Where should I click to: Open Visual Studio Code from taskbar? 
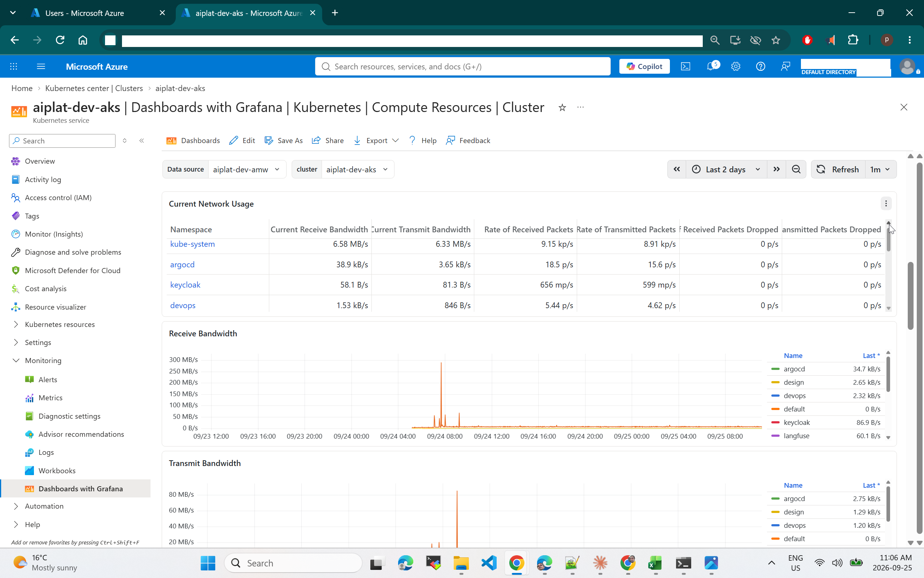pyautogui.click(x=489, y=563)
